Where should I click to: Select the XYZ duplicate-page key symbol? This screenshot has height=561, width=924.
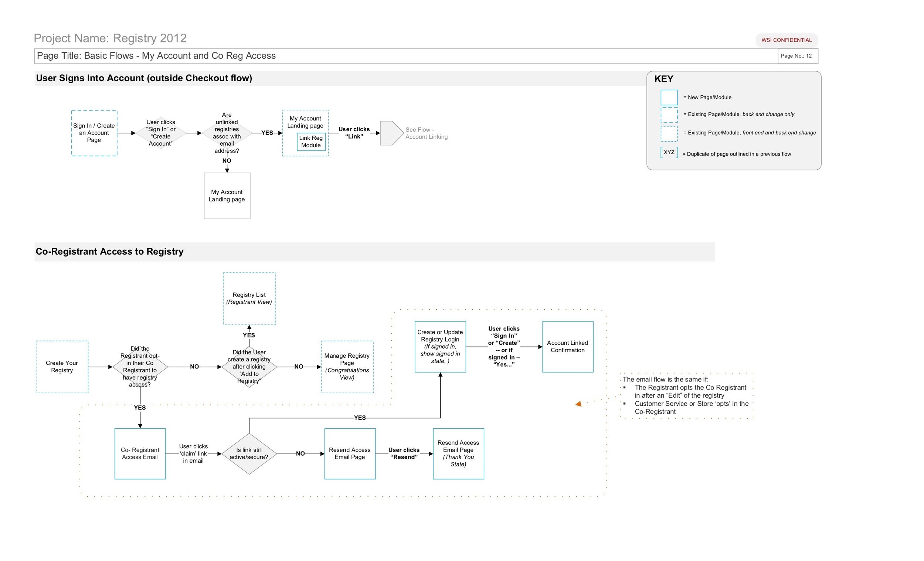point(669,152)
